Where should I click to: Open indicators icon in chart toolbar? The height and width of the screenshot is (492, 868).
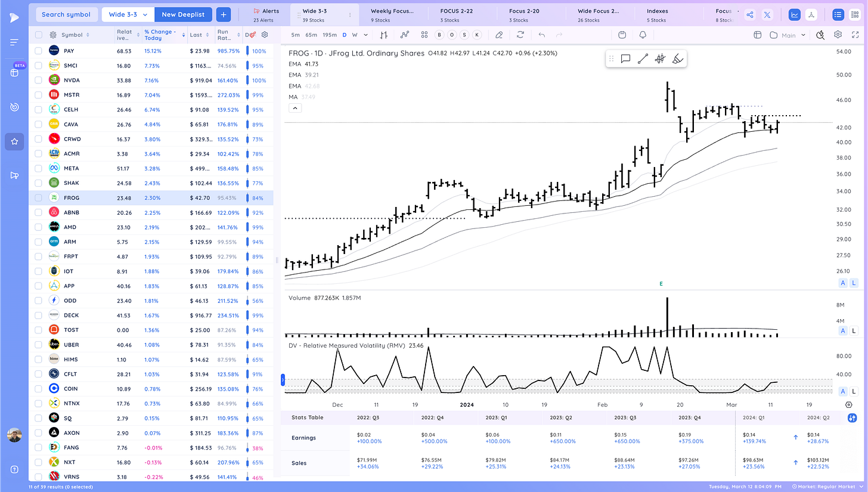click(x=405, y=35)
